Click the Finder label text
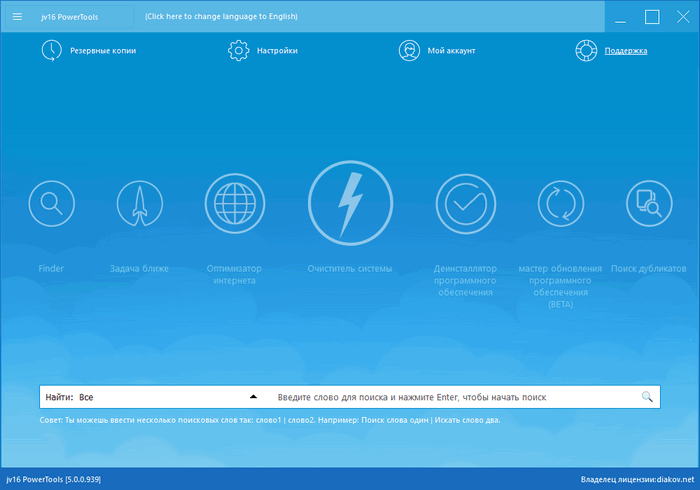Image resolution: width=700 pixels, height=490 pixels. point(51,268)
